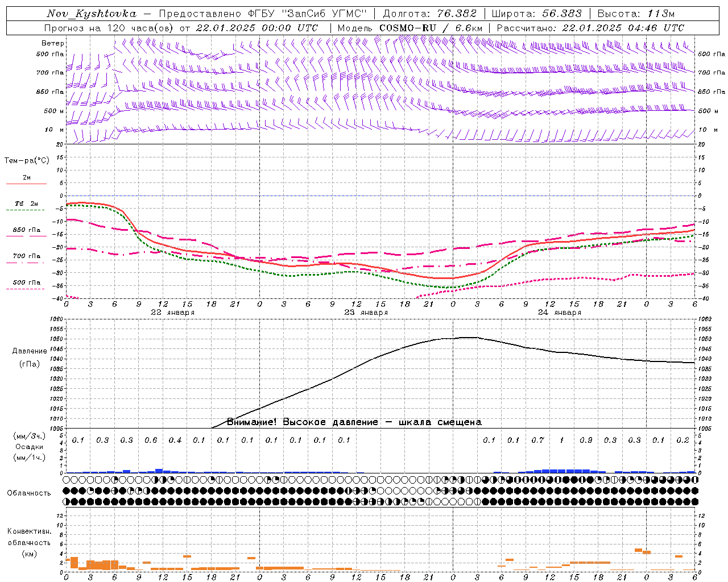The width and height of the screenshot is (728, 582).
Task: Click the Ветер panel label
Action: [53, 43]
